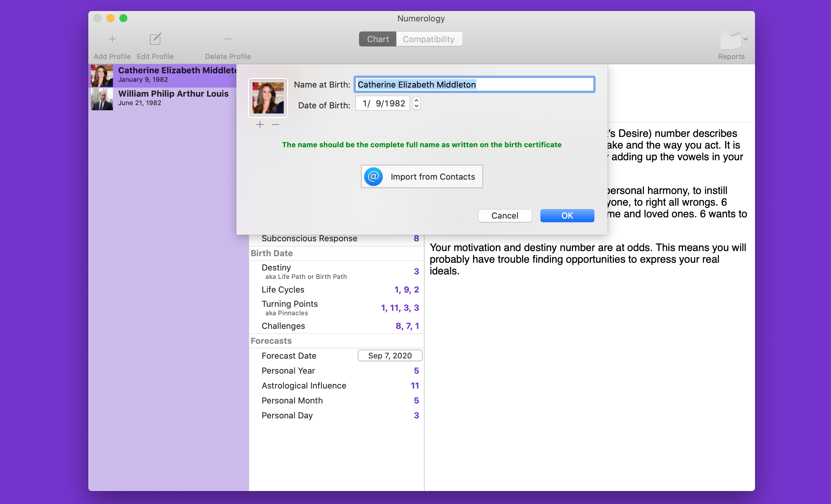Click the blue @ contacts icon
Viewport: 831px width, 504px height.
[x=373, y=176]
